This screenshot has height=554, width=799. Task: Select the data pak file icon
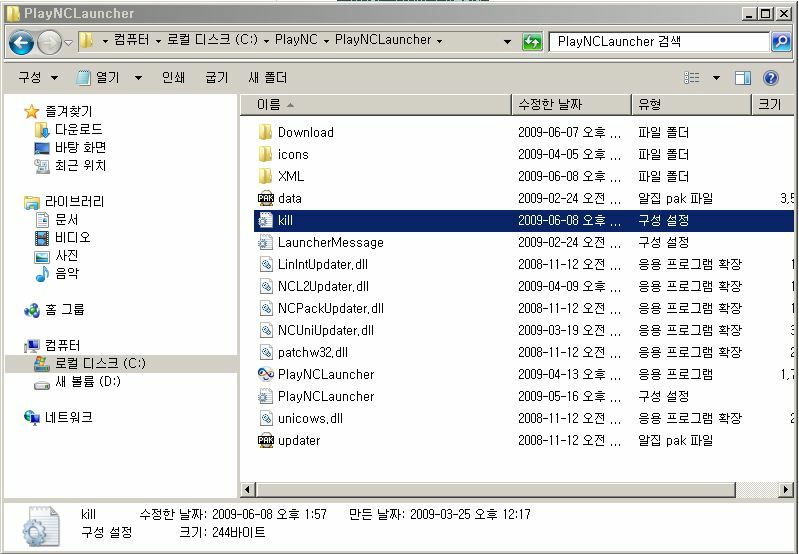265,198
